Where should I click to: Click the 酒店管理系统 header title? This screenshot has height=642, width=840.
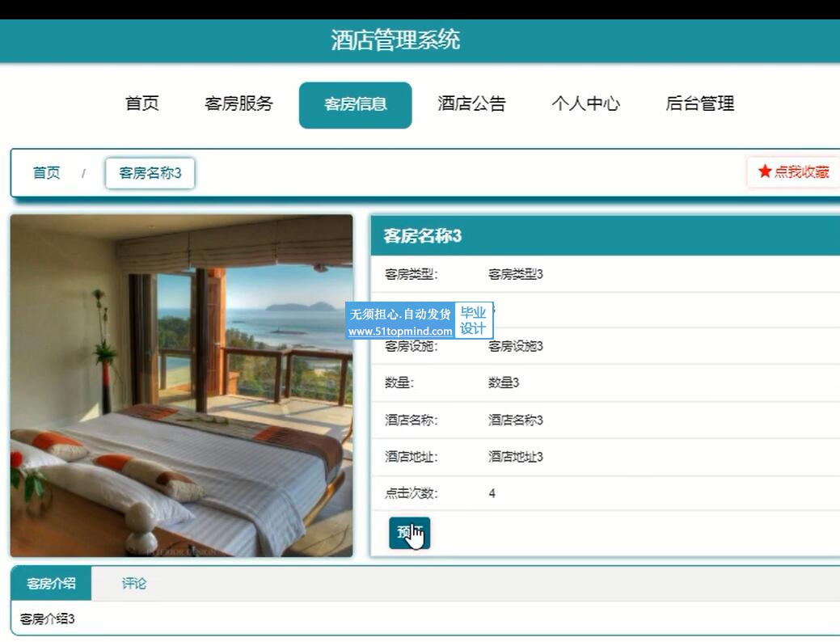click(395, 40)
